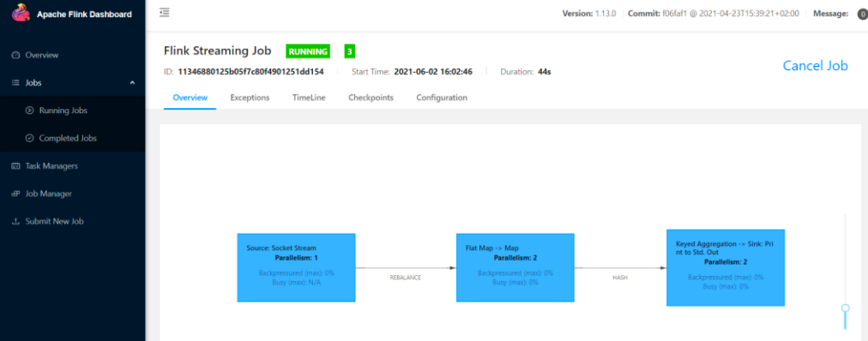Click the message count badge showing 0

(x=862, y=14)
